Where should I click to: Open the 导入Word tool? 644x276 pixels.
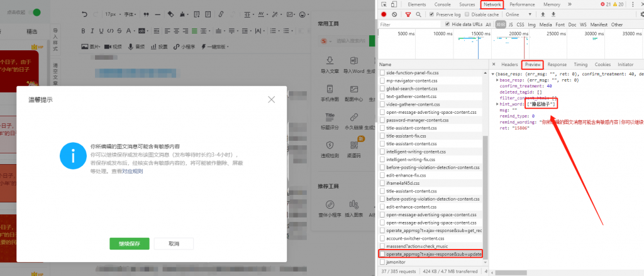pyautogui.click(x=353, y=65)
